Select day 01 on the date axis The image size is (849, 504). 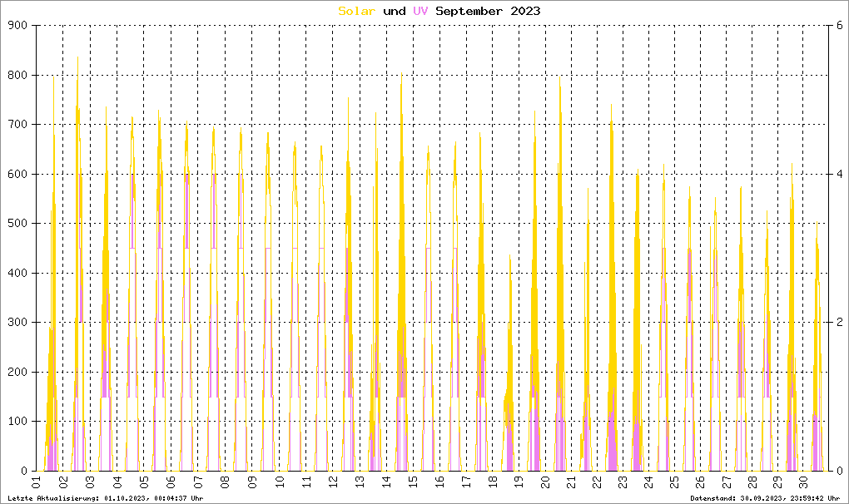[37, 482]
